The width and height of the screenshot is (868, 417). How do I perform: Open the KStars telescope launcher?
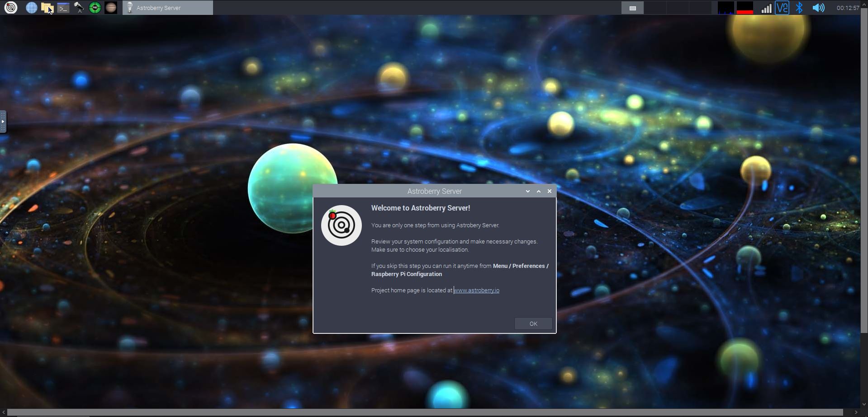point(79,8)
